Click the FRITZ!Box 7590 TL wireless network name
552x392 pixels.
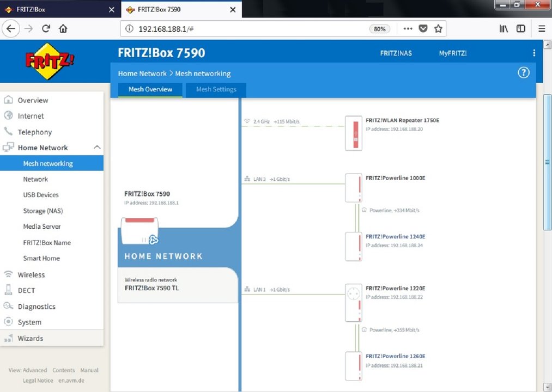click(151, 288)
